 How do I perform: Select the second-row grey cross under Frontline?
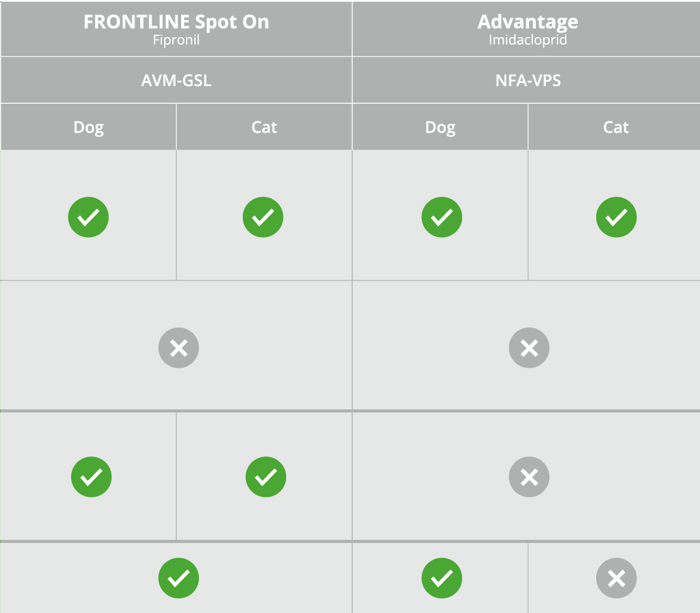click(179, 348)
